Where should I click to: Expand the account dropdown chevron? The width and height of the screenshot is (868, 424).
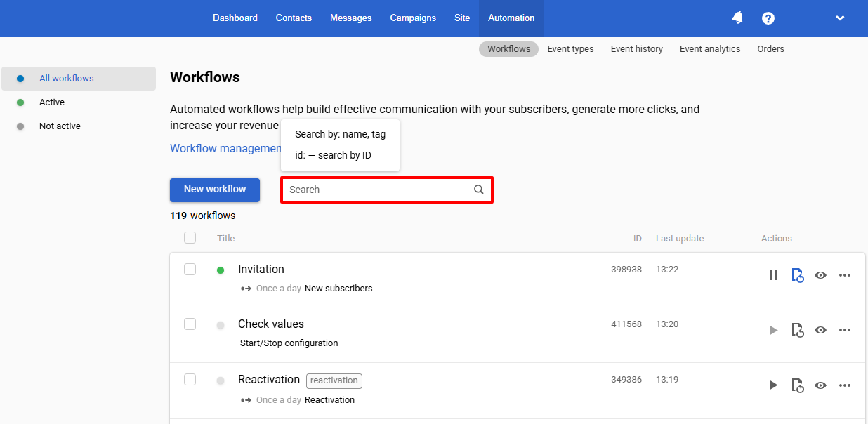840,18
